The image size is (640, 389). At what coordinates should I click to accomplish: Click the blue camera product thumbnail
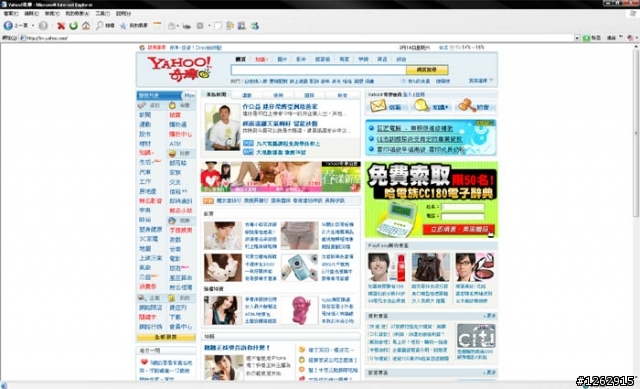[299, 267]
